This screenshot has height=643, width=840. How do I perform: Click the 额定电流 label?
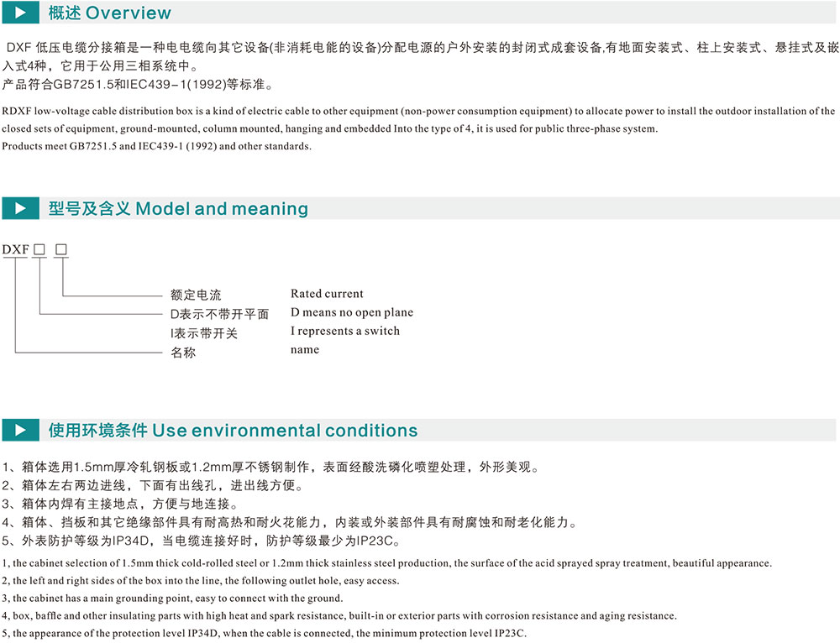pyautogui.click(x=196, y=295)
